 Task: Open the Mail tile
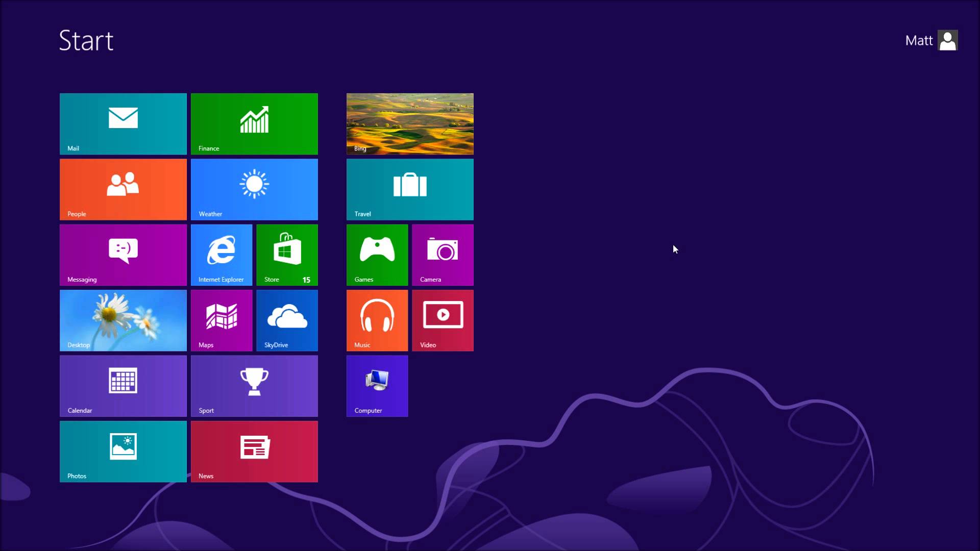[123, 124]
